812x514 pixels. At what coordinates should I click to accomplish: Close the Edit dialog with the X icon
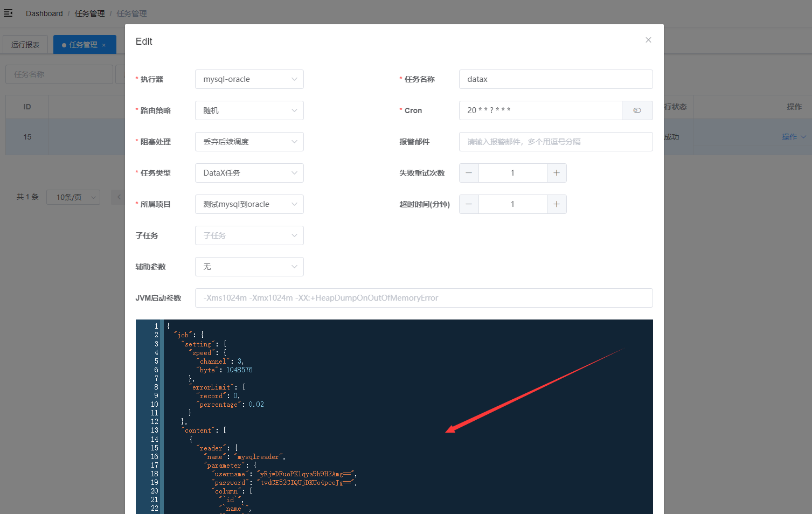coord(648,40)
